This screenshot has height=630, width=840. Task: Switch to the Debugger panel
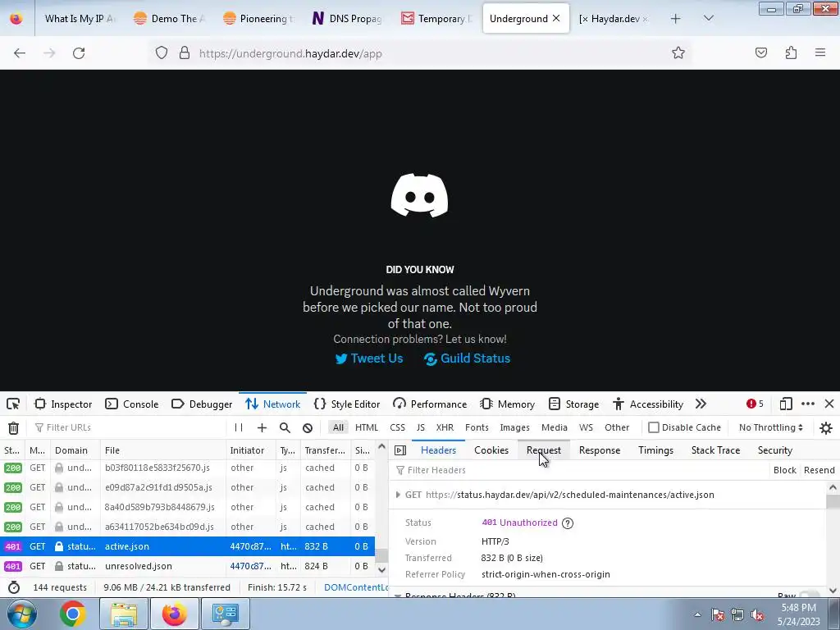(202, 404)
